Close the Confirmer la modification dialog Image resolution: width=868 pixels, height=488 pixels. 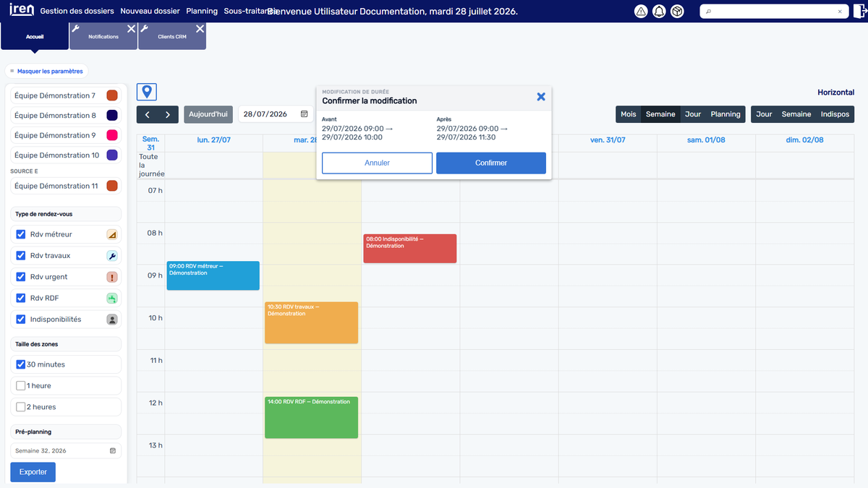(541, 97)
